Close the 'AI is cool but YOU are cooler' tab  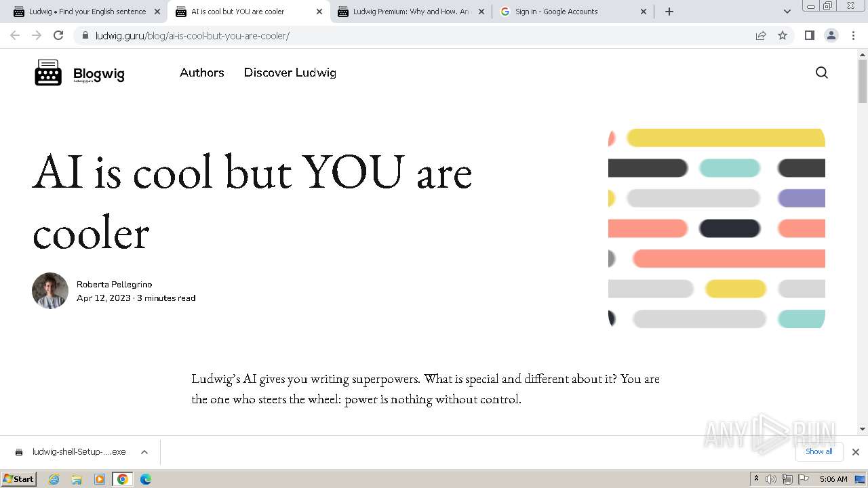click(x=319, y=12)
